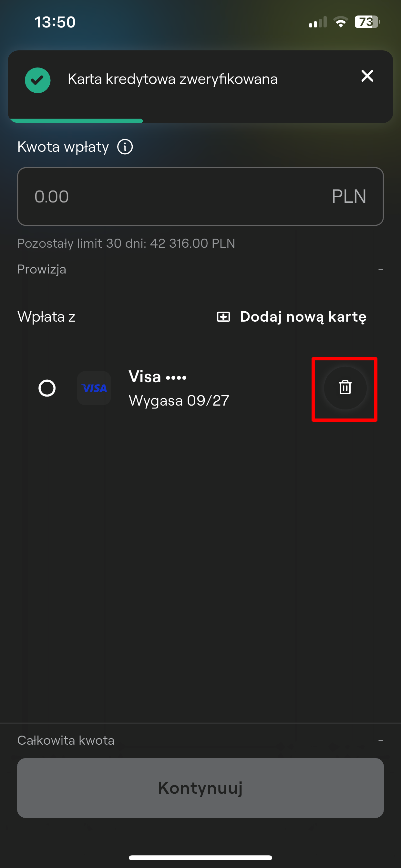
Task: Tap the deposit amount input field
Action: 200,196
